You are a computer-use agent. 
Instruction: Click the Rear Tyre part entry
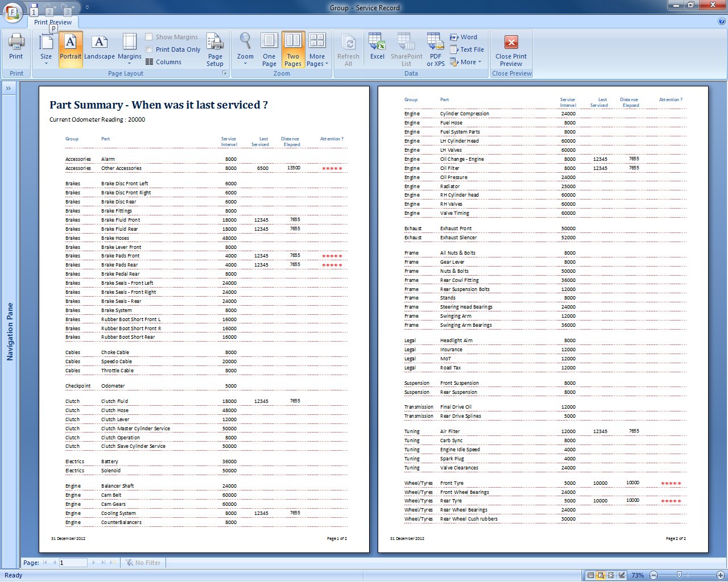[451, 501]
